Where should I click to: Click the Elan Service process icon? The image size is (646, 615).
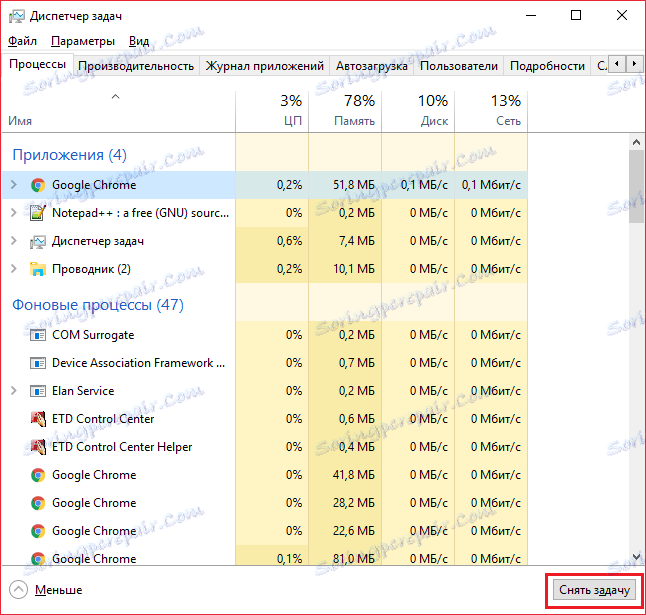pos(38,391)
